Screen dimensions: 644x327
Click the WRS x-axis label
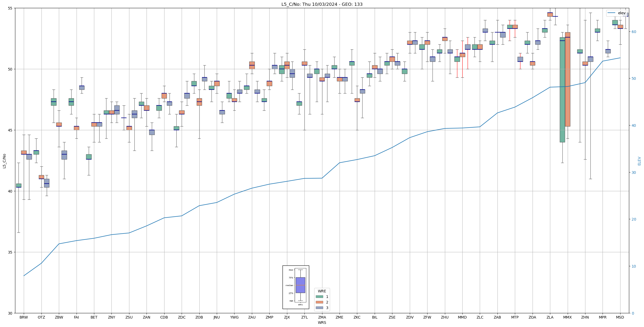322,323
